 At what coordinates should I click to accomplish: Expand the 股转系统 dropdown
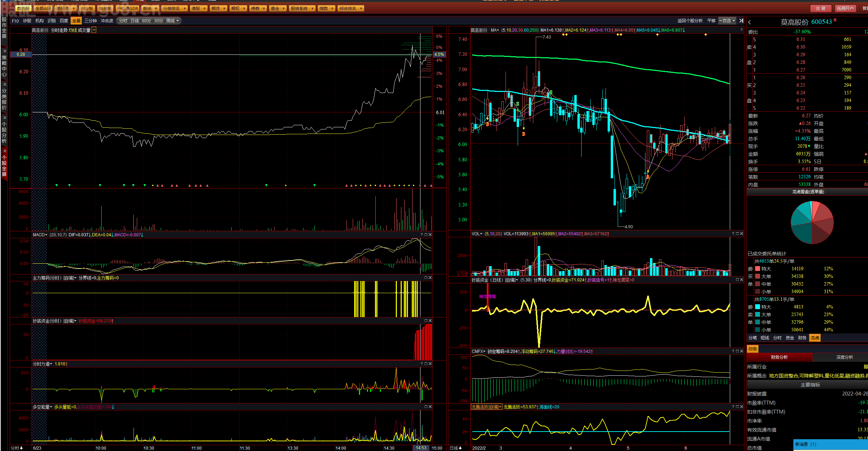[312, 9]
